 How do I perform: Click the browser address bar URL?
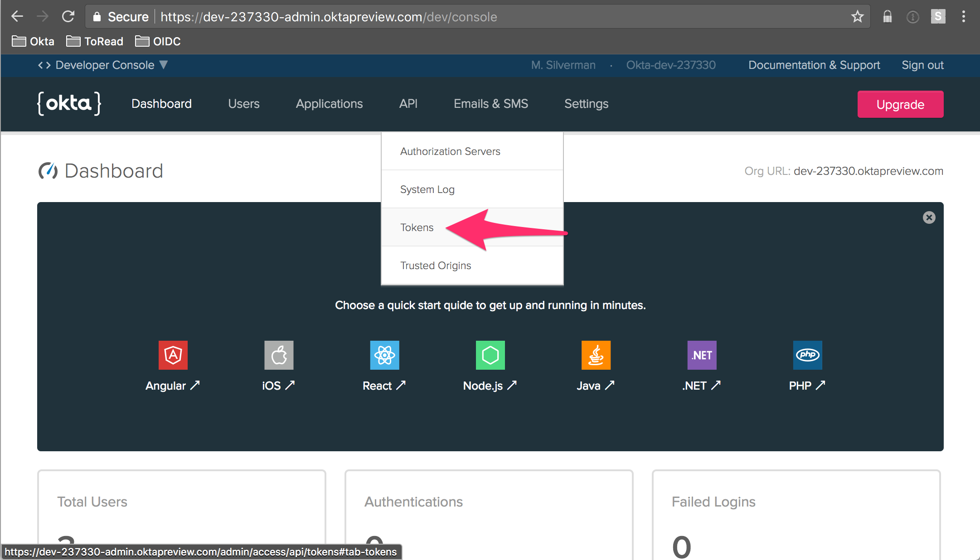pyautogui.click(x=328, y=17)
